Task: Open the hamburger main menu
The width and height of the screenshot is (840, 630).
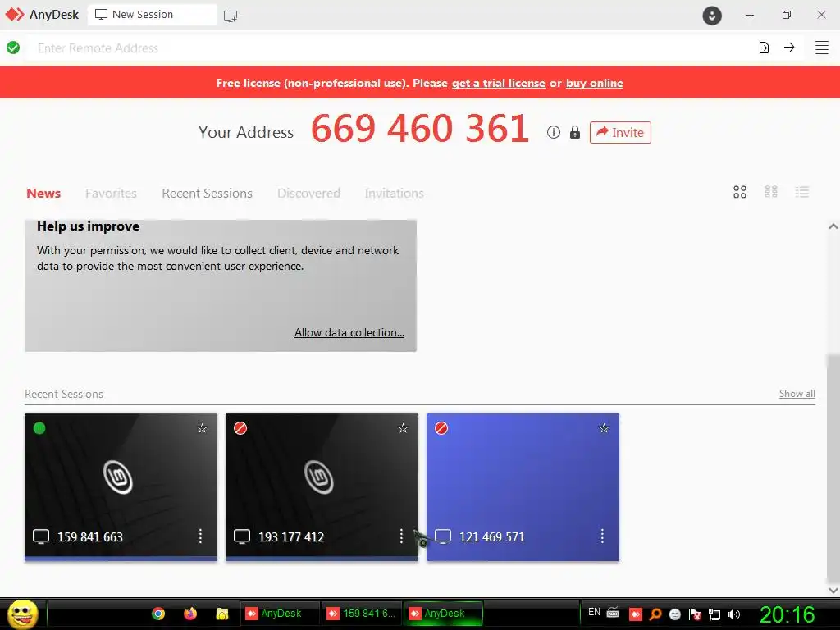Action: click(822, 48)
